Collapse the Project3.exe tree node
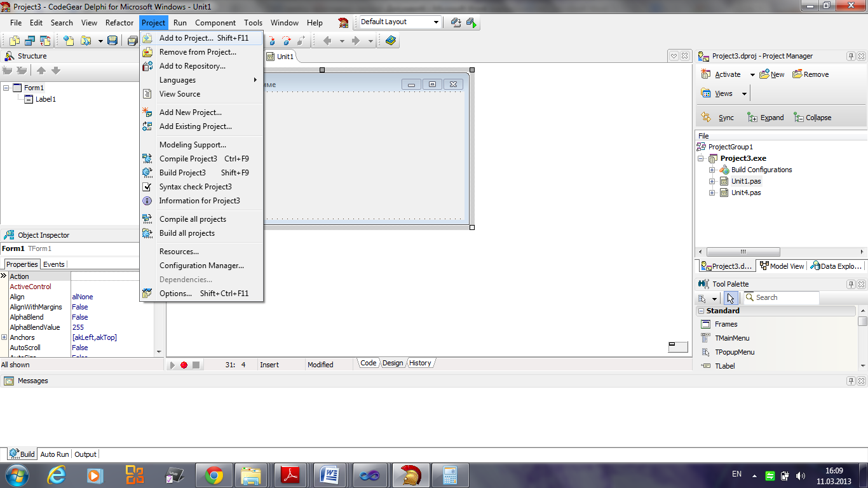This screenshot has width=868, height=488. point(701,158)
